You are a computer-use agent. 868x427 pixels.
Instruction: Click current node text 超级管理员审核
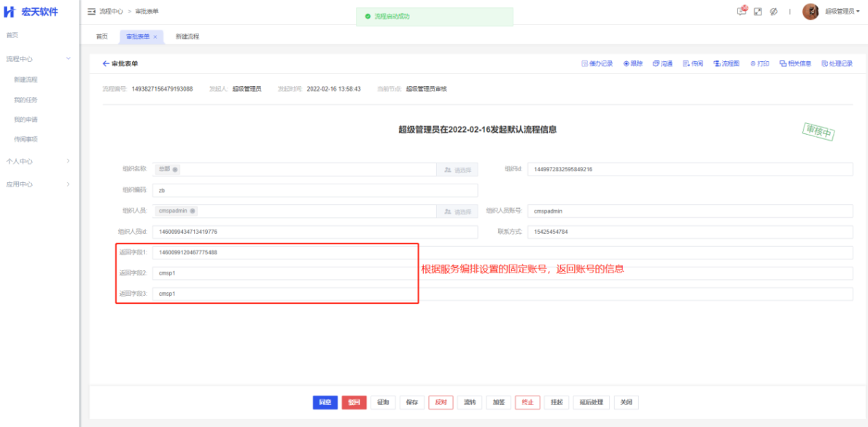[x=426, y=88]
